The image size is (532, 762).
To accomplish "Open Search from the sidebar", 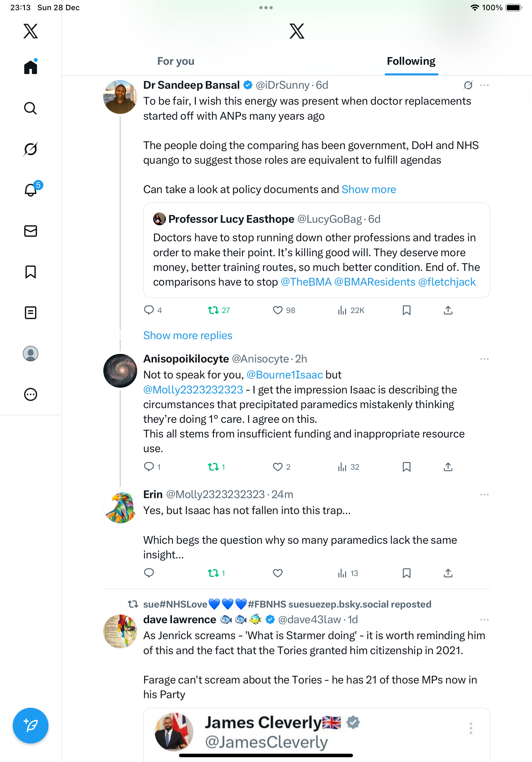I will click(31, 108).
